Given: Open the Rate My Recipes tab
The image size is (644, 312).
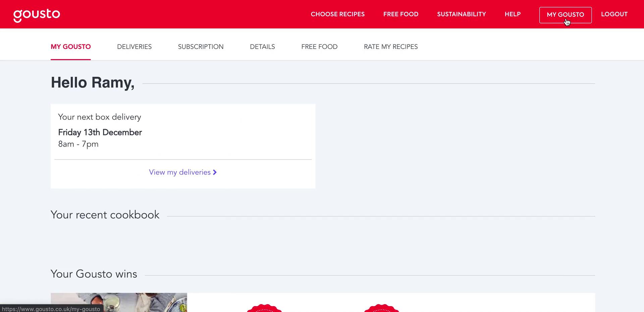Looking at the screenshot, I should pos(391,47).
